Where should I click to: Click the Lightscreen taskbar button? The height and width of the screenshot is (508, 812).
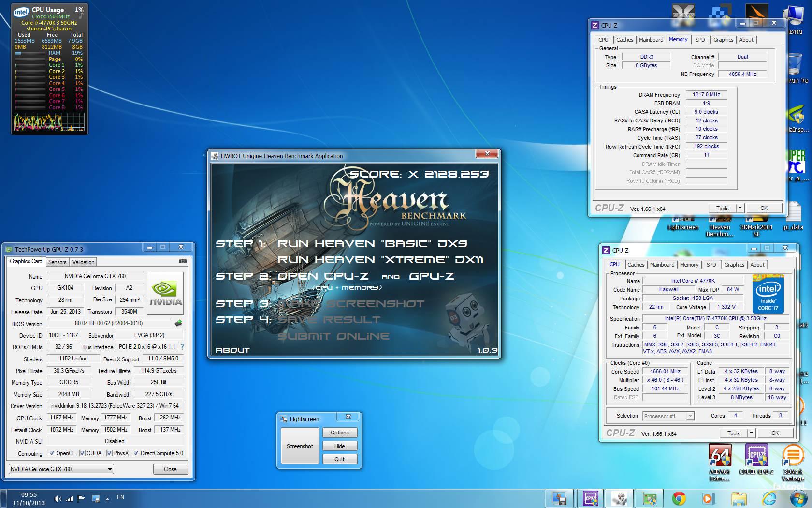560,498
